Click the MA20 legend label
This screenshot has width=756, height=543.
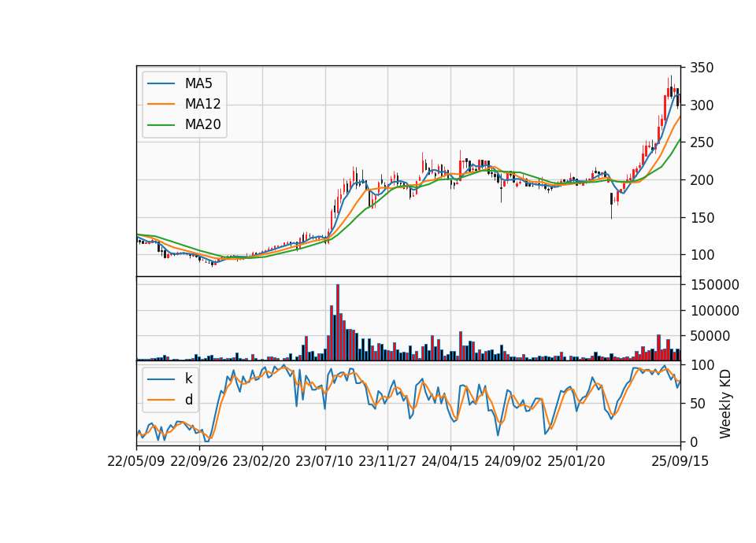pyautogui.click(x=202, y=125)
